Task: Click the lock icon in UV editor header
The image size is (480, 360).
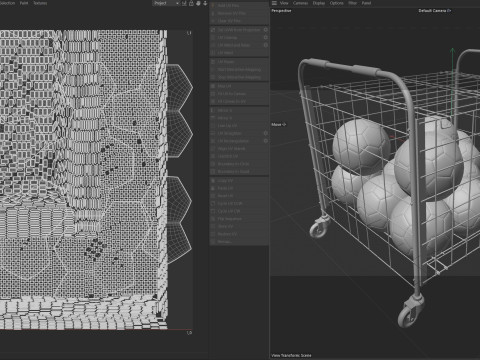Action: (191, 3)
